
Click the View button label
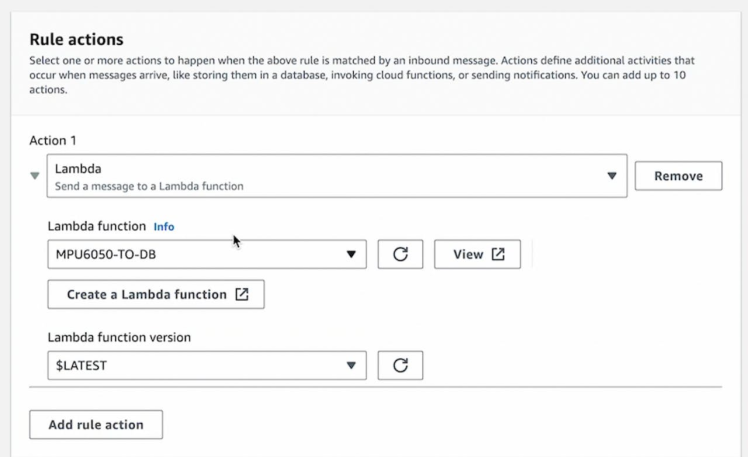[468, 254]
